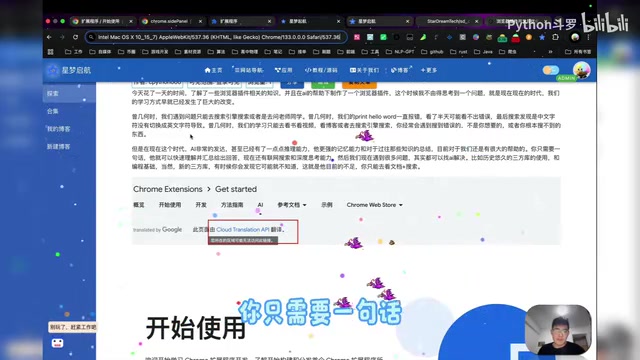Open the Chrome profile avatar in the toolbar
640x360 pixels.
click(x=575, y=37)
